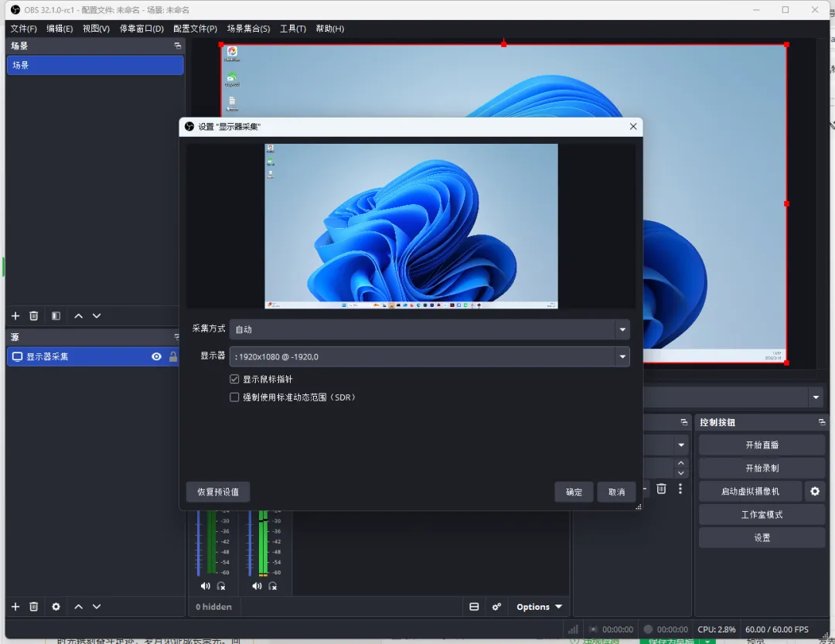Move source down with the 源 panel down arrow
This screenshot has width=835, height=644.
(x=97, y=607)
